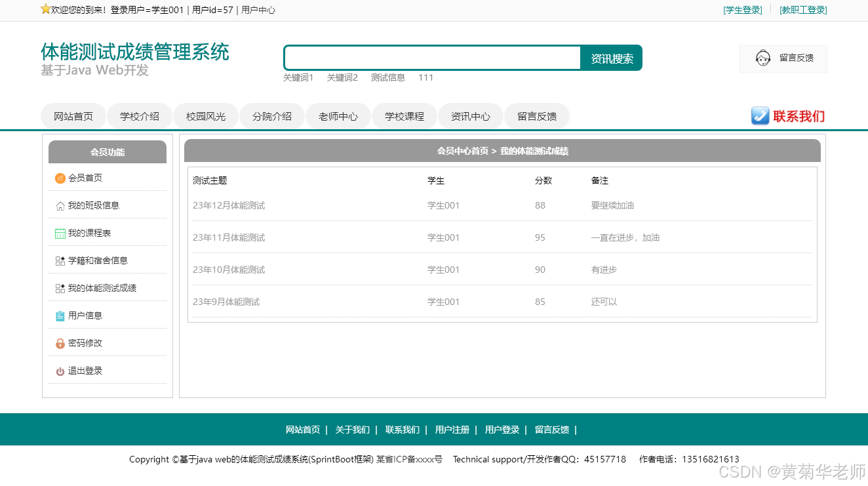Click the 学籍和宿舍信息 sidebar icon
The image size is (868, 486).
point(60,260)
